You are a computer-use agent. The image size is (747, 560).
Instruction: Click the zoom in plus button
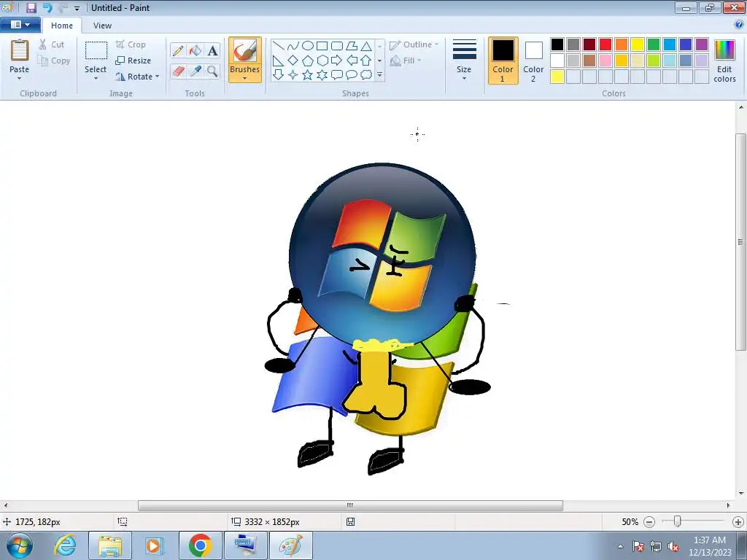pyautogui.click(x=738, y=522)
